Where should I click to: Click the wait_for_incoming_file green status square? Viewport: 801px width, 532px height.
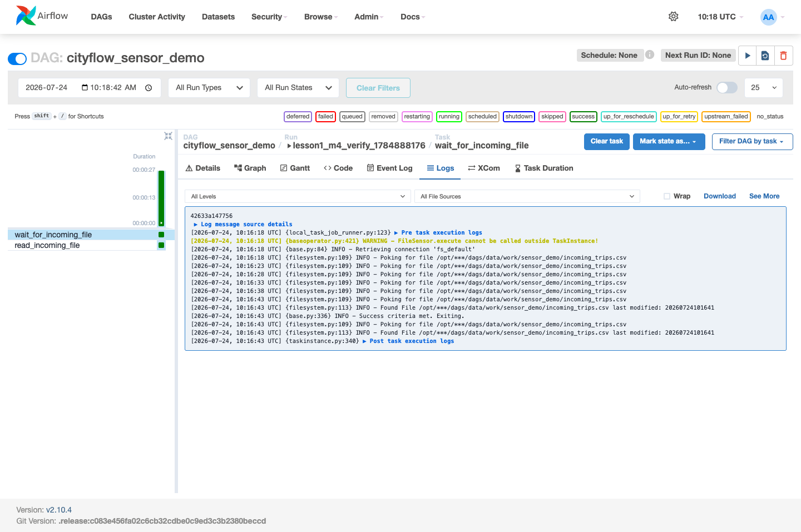pos(161,235)
